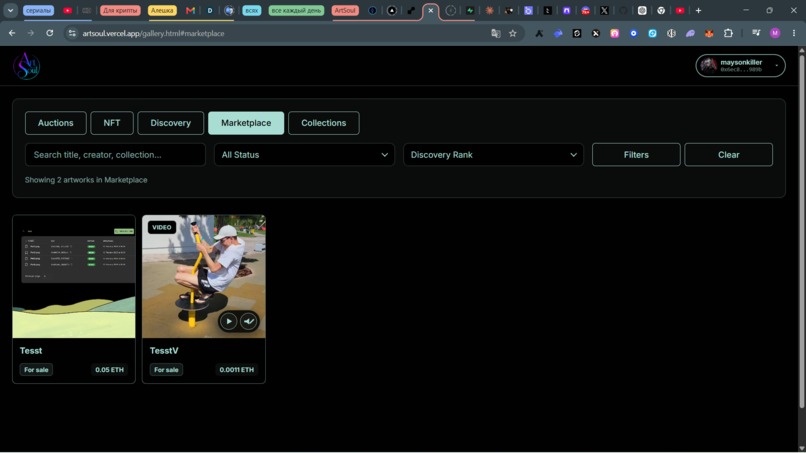Switch to the Gmail tab
Viewport: 806px width, 453px height.
pos(190,10)
